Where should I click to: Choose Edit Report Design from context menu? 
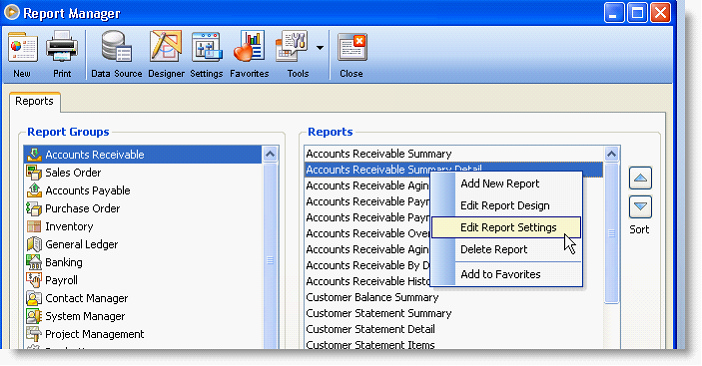pyautogui.click(x=506, y=206)
